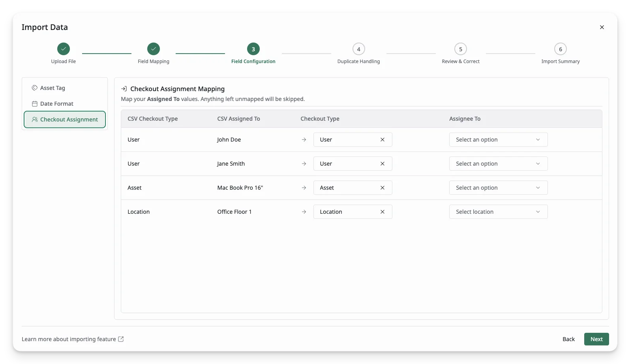Click the Asset Checkout Type field
Viewport: 630px width, 364px height.
point(352,188)
